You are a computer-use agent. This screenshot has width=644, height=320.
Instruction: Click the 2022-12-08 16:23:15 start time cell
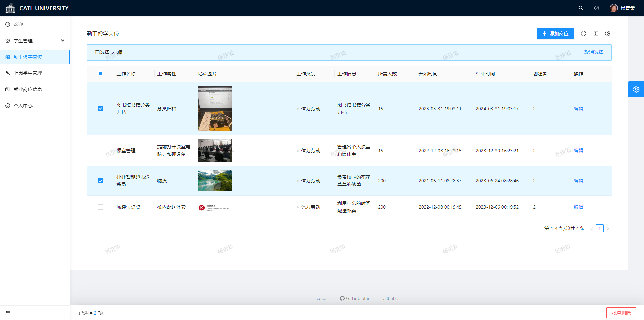pos(440,151)
